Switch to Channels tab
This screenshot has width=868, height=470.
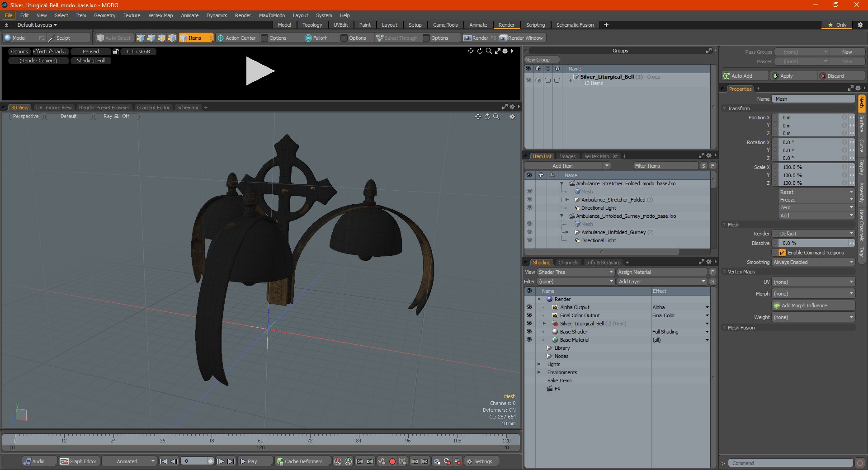click(568, 263)
